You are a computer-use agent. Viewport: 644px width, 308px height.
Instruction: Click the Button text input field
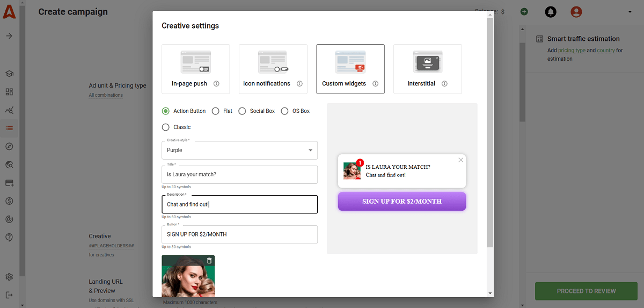click(239, 234)
